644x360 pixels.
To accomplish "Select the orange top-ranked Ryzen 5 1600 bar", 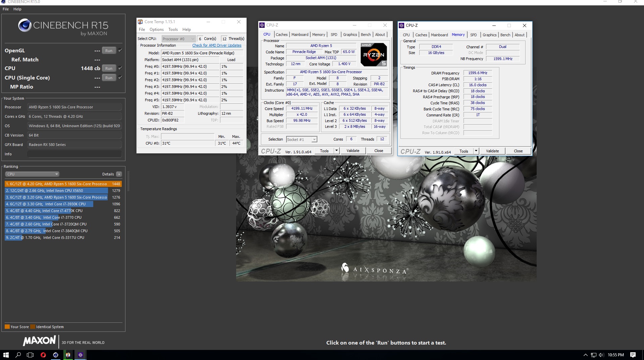I will [x=63, y=184].
